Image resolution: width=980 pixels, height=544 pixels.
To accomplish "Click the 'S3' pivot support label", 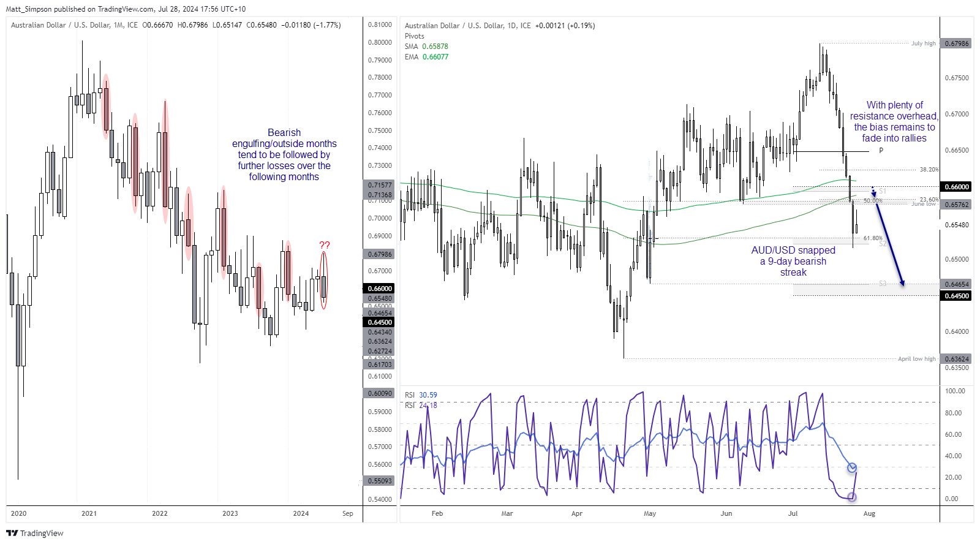I will click(x=883, y=284).
